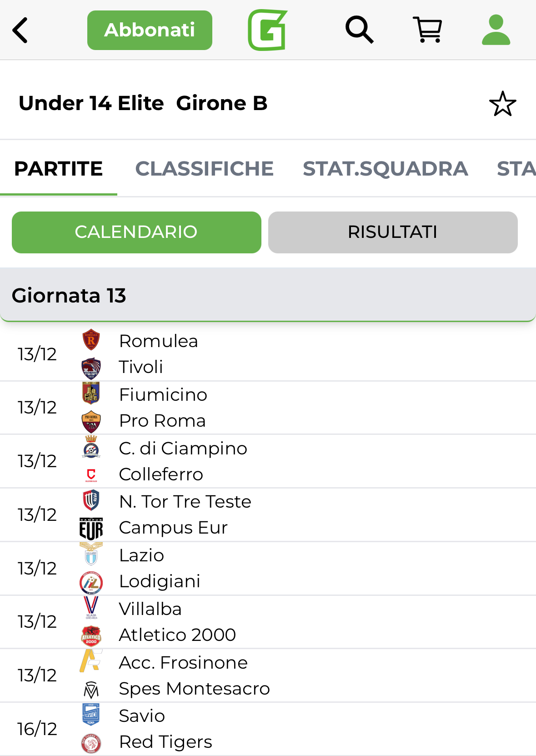Show the CALENDARIO view
The height and width of the screenshot is (756, 536).
(136, 232)
